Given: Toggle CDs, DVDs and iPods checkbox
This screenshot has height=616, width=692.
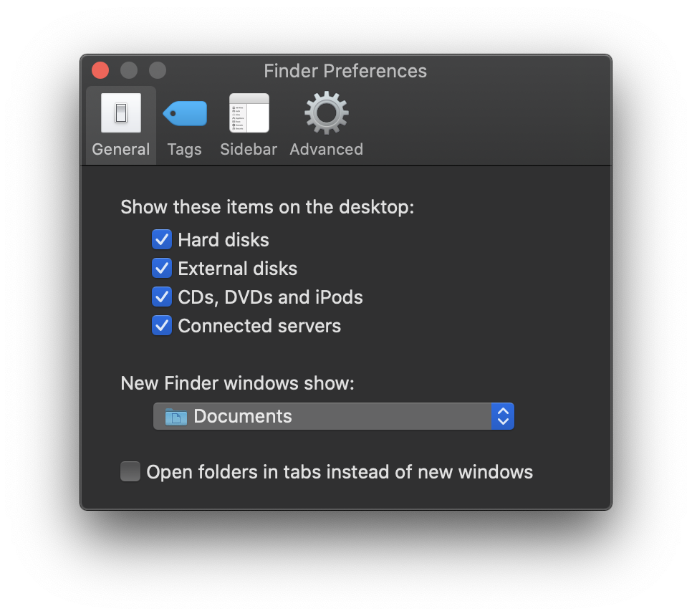Looking at the screenshot, I should [x=162, y=297].
